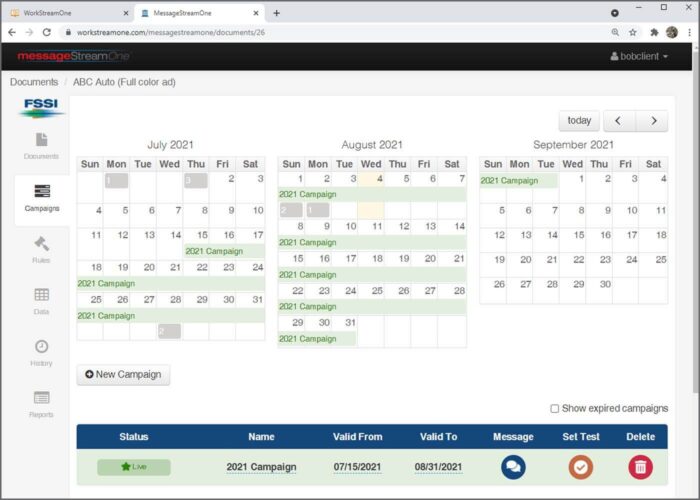The height and width of the screenshot is (500, 700).
Task: Click the July 2021 month title
Action: point(170,145)
